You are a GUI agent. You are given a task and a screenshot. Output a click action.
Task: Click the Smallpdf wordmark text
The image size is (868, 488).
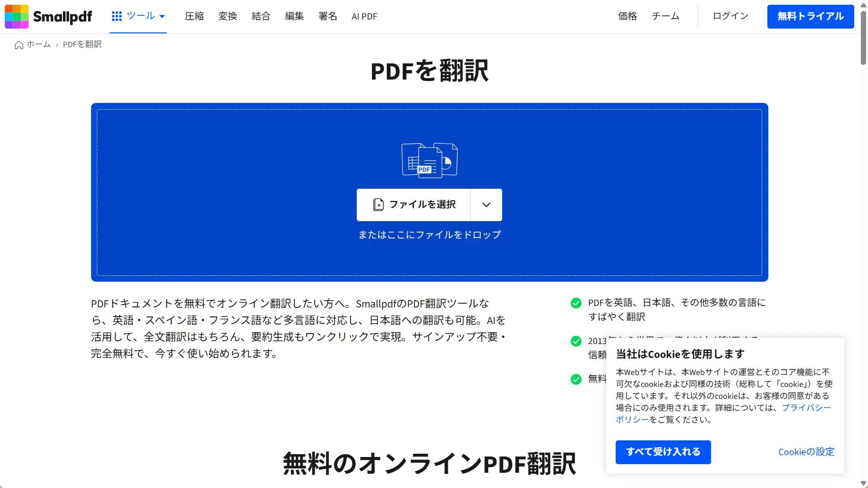click(x=62, y=17)
